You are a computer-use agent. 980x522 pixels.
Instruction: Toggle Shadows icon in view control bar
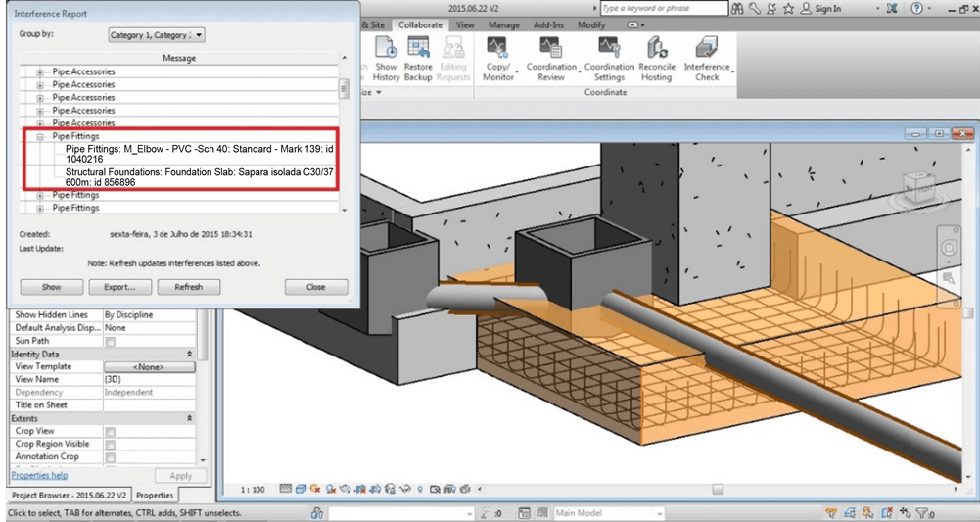331,489
